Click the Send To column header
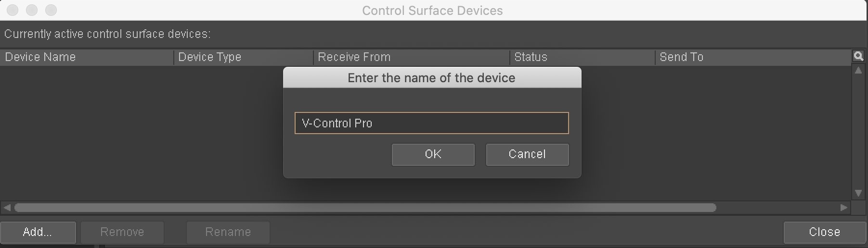 (x=752, y=57)
